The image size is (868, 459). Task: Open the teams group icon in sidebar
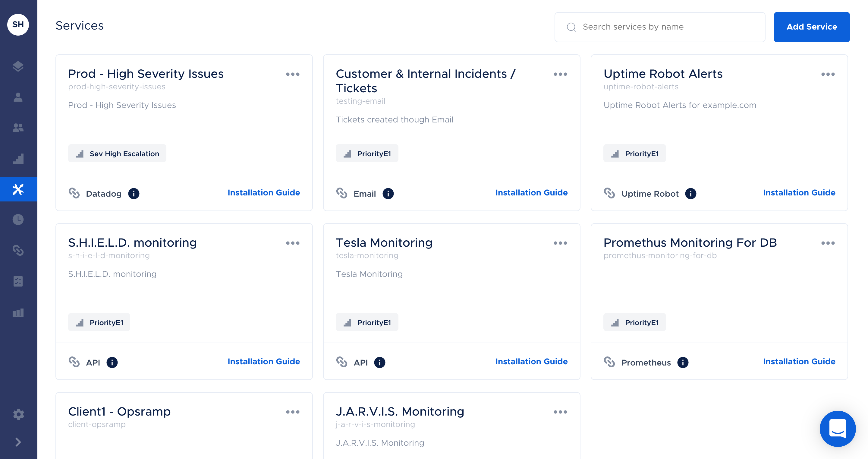[x=18, y=128]
